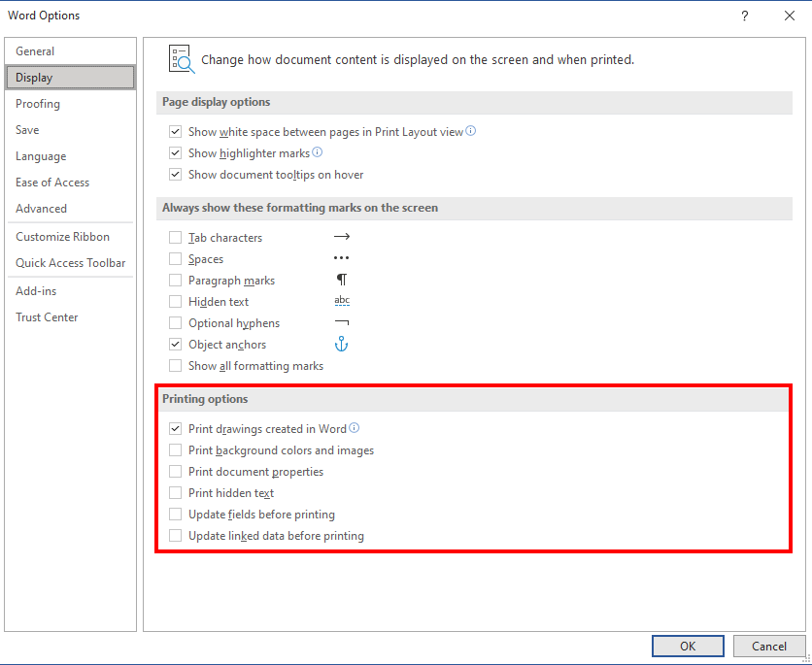Screen dimensions: 812x665
Task: Click the hidden text abc symbol
Action: tap(342, 301)
